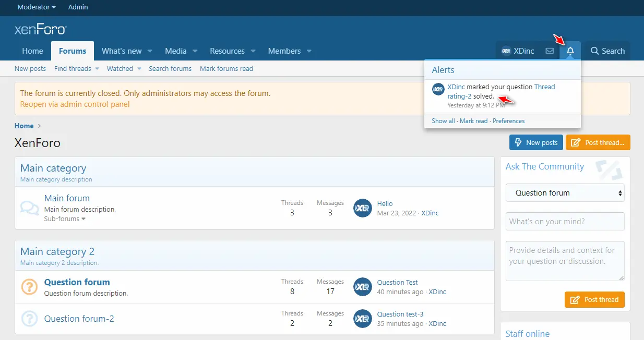The image size is (644, 340).
Task: Click the Question forum-2 question-mark icon
Action: [29, 318]
